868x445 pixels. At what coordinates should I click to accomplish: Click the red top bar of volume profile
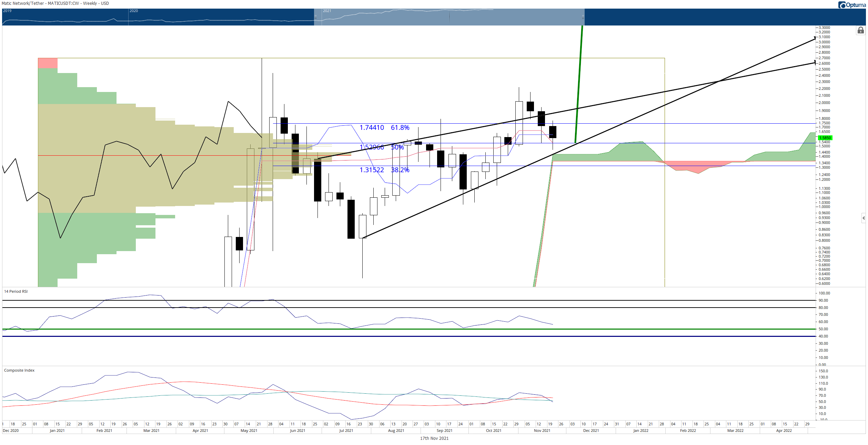click(48, 63)
